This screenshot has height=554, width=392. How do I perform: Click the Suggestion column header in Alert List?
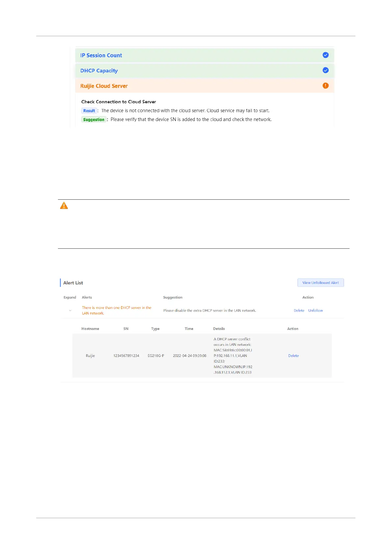click(173, 297)
